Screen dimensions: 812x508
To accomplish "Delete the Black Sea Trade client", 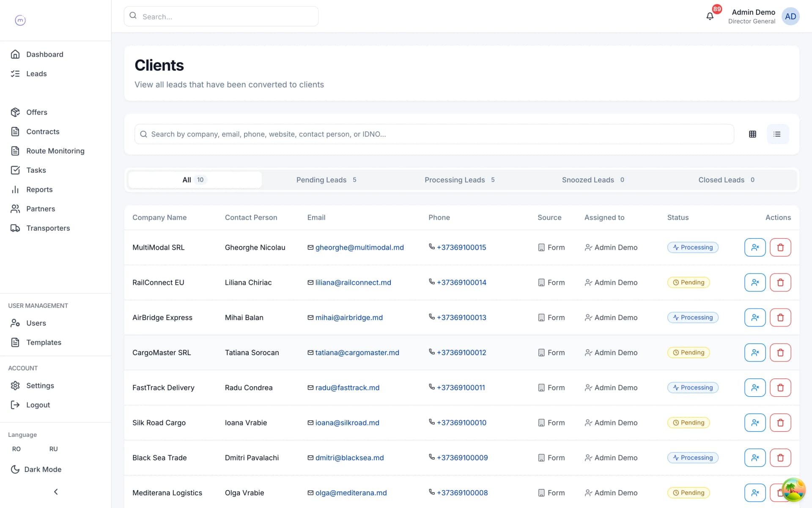I will [780, 458].
